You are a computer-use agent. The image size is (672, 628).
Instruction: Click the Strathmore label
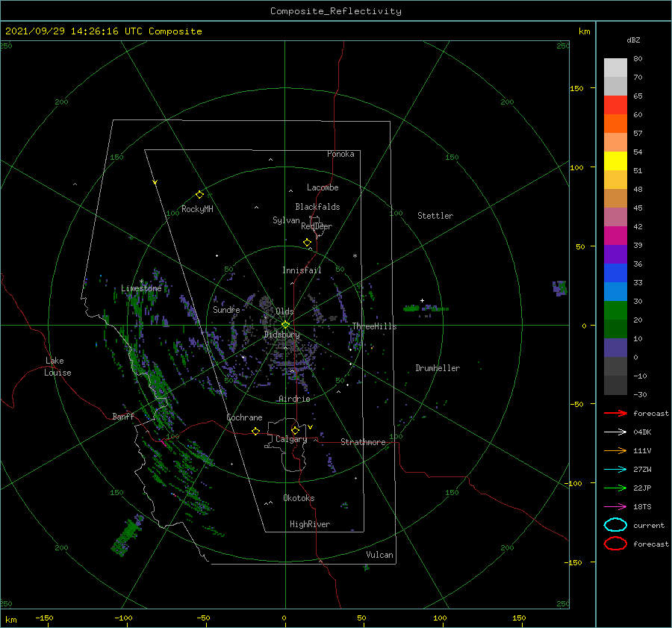363,442
